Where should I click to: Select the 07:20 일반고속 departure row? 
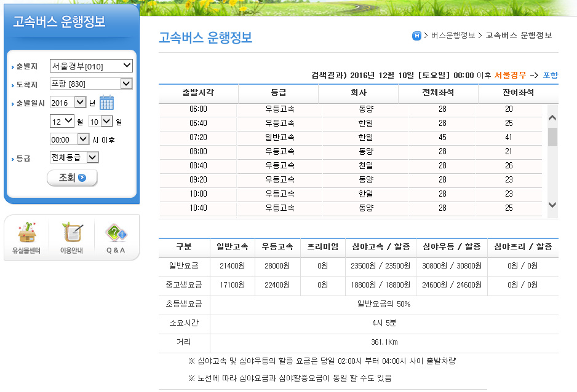pyautogui.click(x=351, y=138)
